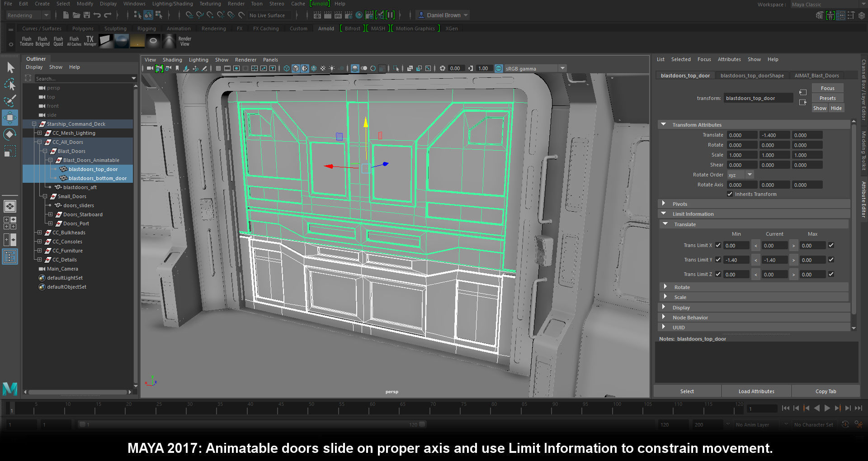The height and width of the screenshot is (461, 868).
Task: Toggle Trans Limit Z max checkbox
Action: point(831,275)
